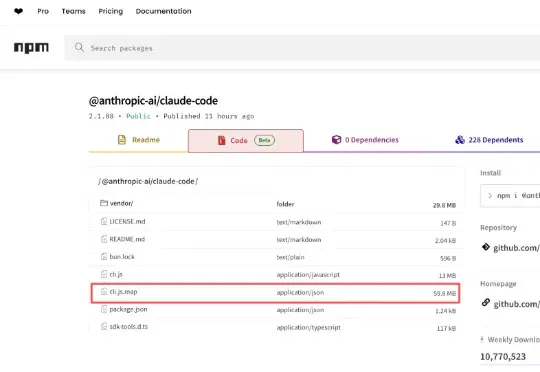Screen dimensions: 540x372
Task: Click the red Code tab file icon
Action: coord(221,140)
